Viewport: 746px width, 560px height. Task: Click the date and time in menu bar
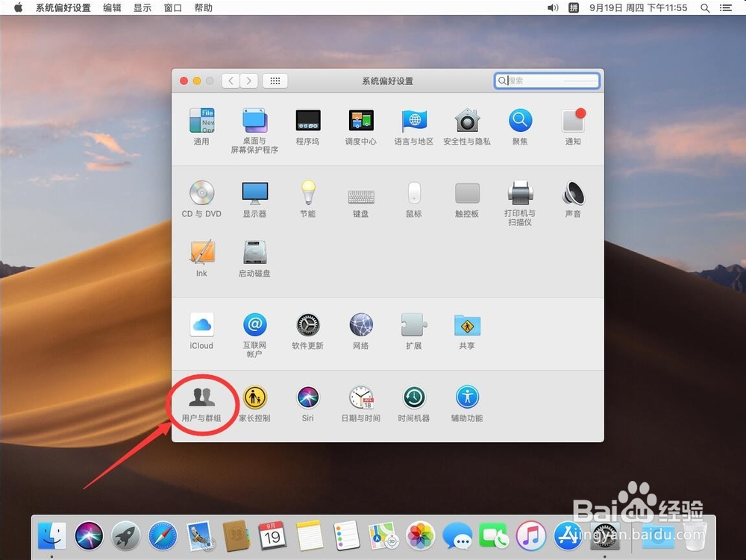639,7
